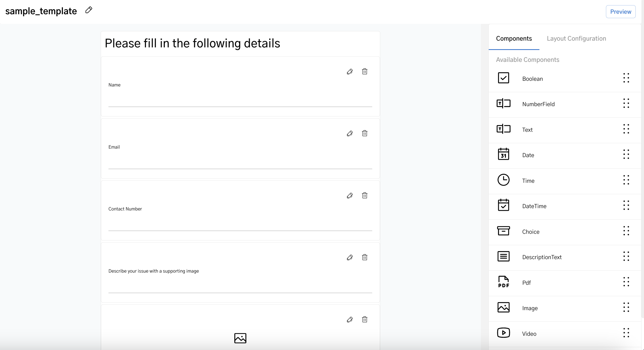Remove the supporting image field via trash icon
The image size is (644, 350).
point(365,257)
